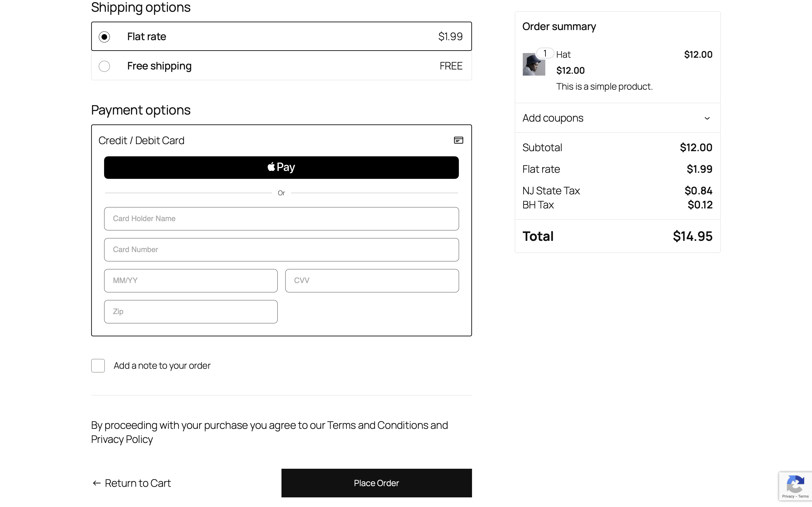Select the Flat rate shipping option
This screenshot has height=507, width=812.
[x=105, y=37]
